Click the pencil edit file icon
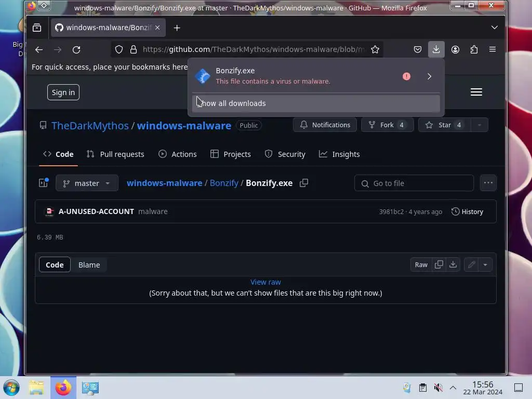 click(471, 264)
